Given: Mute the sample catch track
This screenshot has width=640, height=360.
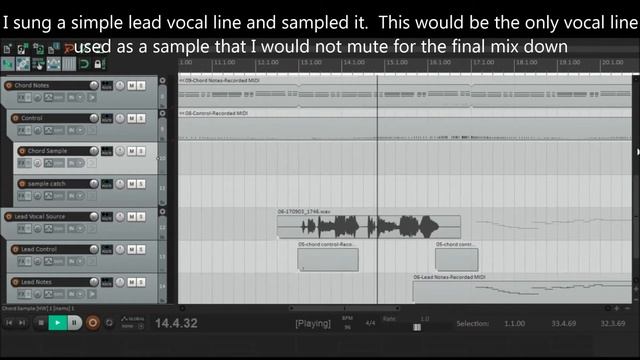Looking at the screenshot, I should pos(131,184).
